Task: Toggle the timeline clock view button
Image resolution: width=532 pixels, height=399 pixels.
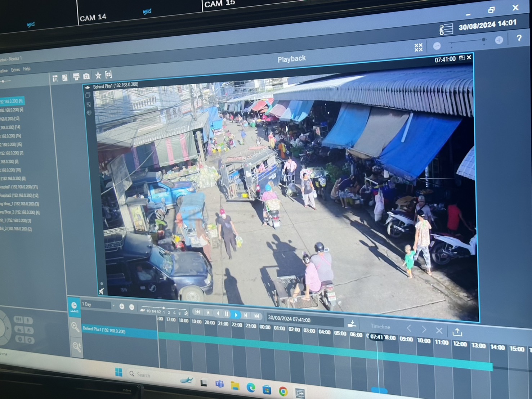Action: point(74,306)
